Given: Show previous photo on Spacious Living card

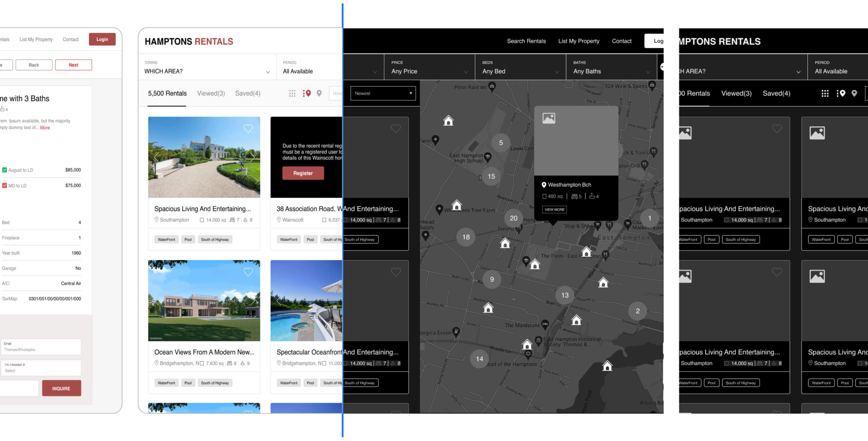Looking at the screenshot, I should [x=156, y=157].
